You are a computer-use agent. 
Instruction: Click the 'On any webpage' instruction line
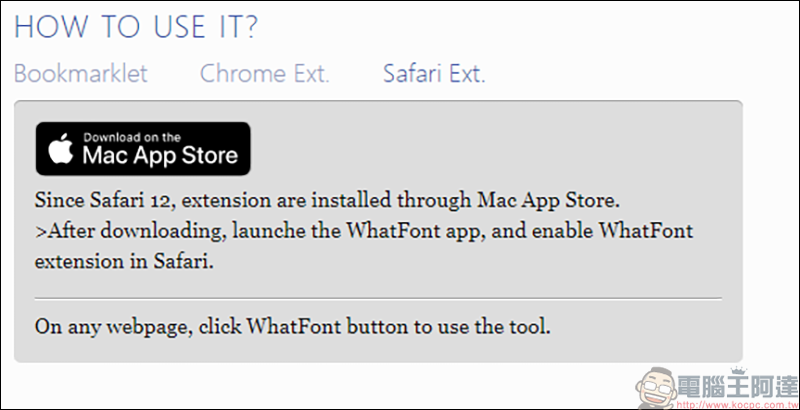point(293,326)
